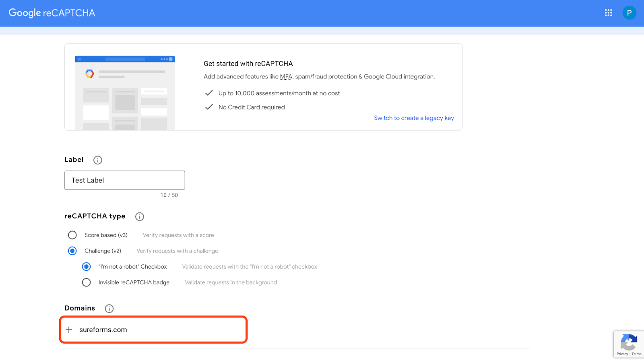Open the MFA link
Screen dimensions: 644x362
pyautogui.click(x=286, y=76)
